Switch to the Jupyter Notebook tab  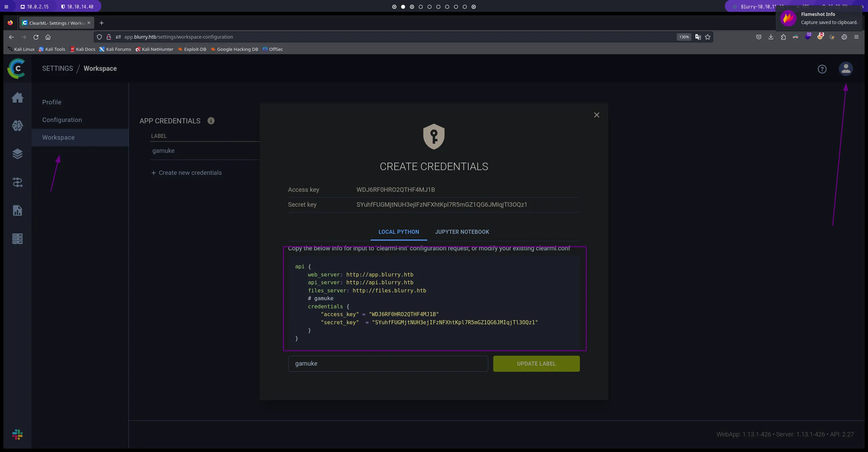coord(462,232)
